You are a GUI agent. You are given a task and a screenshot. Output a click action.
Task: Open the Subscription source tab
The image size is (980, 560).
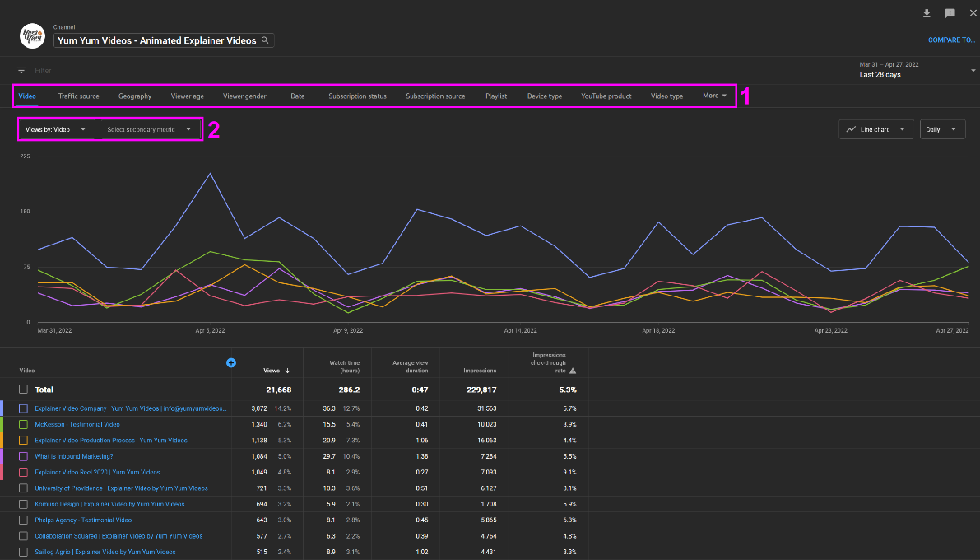pos(435,96)
